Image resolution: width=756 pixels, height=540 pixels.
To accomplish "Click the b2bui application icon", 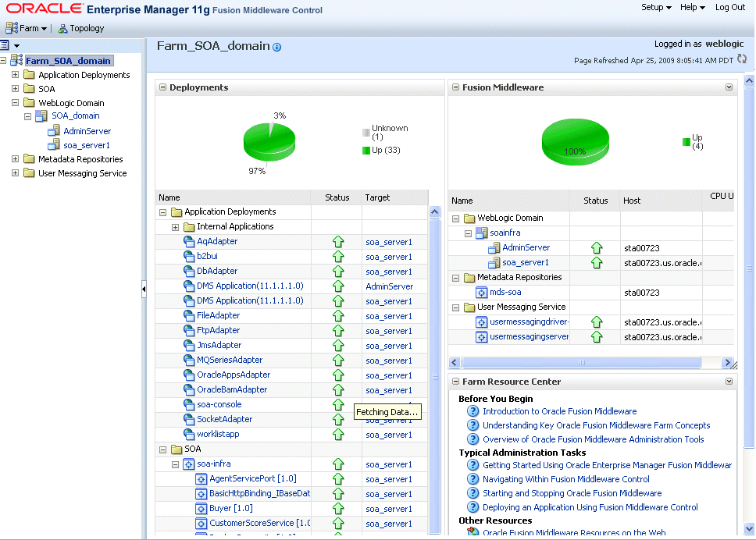I will pyautogui.click(x=189, y=256).
